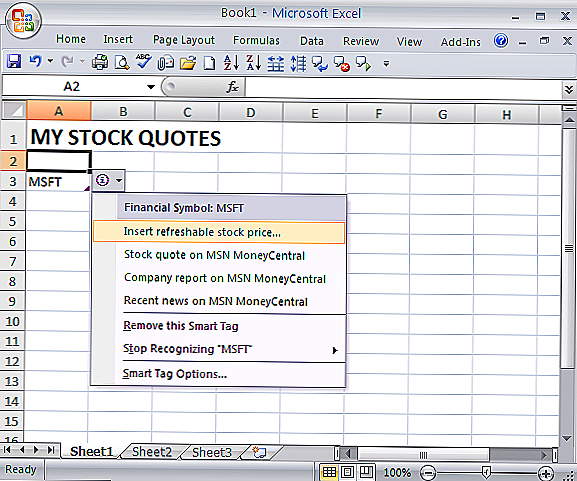Go to last sheet tab arrow
Image resolution: width=577 pixels, height=481 pixels.
click(51, 449)
